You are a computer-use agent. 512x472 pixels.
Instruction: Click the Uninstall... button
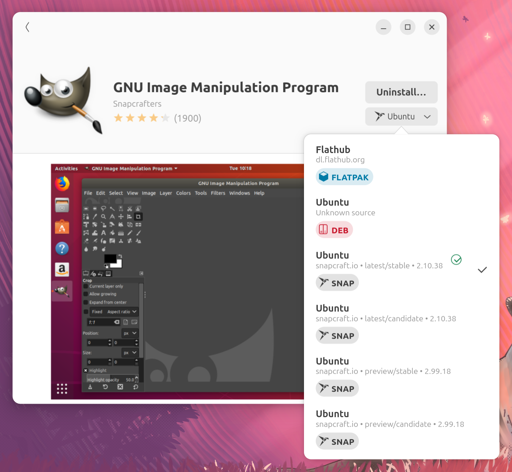coord(401,92)
